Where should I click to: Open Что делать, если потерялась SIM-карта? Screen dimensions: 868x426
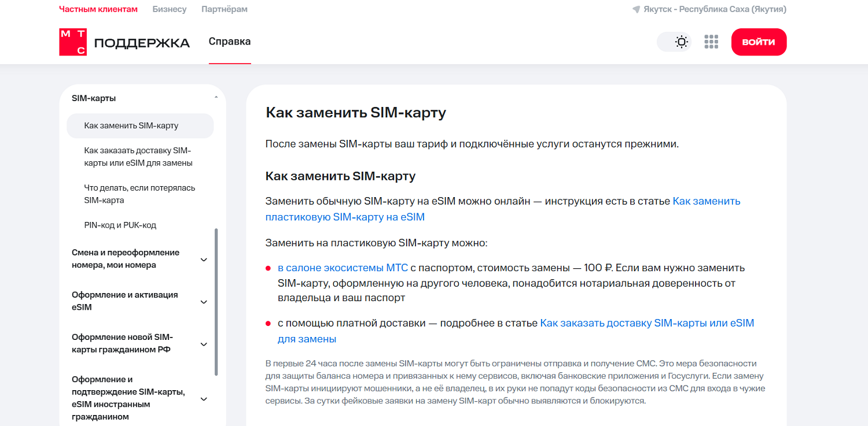139,194
